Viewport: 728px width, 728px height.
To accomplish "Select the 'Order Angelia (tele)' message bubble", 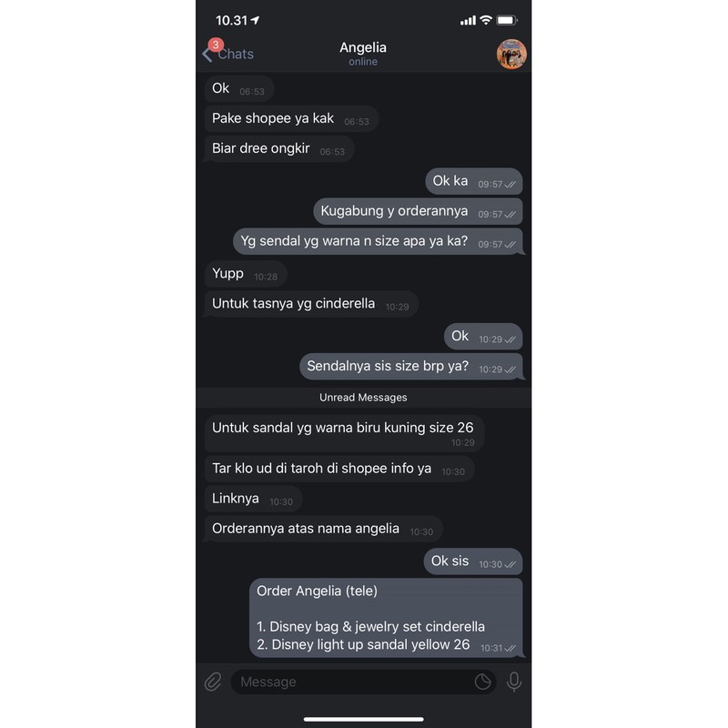I will (x=386, y=618).
